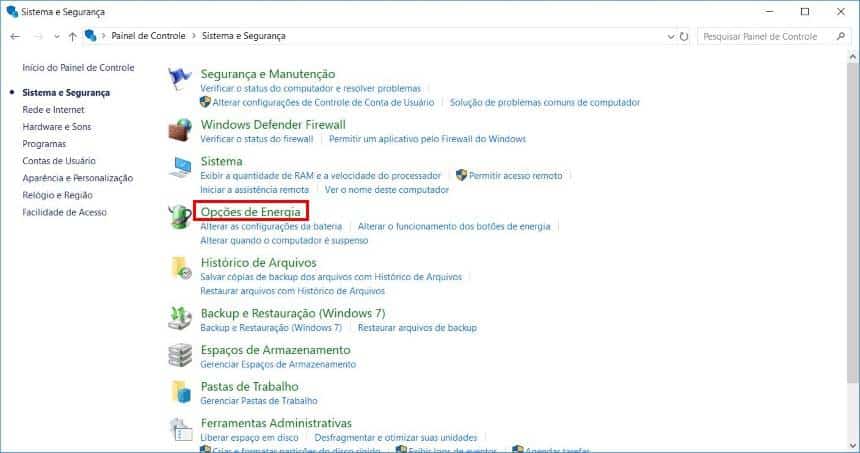
Task: Select Programas in sidebar
Action: click(x=44, y=144)
